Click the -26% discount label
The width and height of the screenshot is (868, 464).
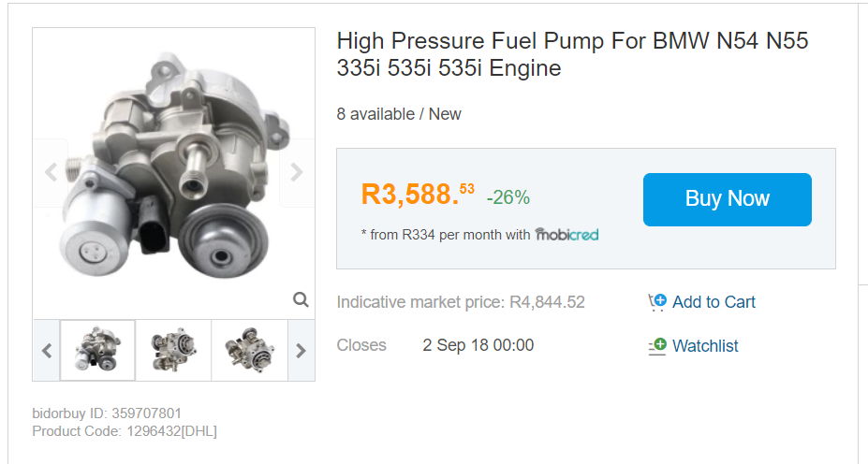508,197
